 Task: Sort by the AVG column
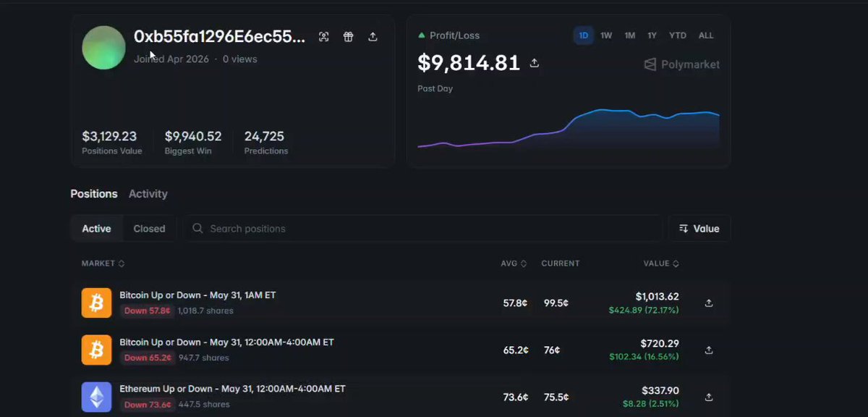click(x=514, y=264)
